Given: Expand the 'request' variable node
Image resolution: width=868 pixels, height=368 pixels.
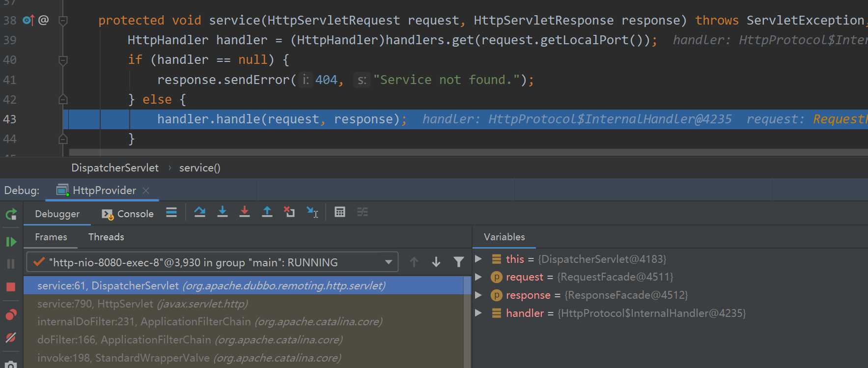Looking at the screenshot, I should pos(478,277).
